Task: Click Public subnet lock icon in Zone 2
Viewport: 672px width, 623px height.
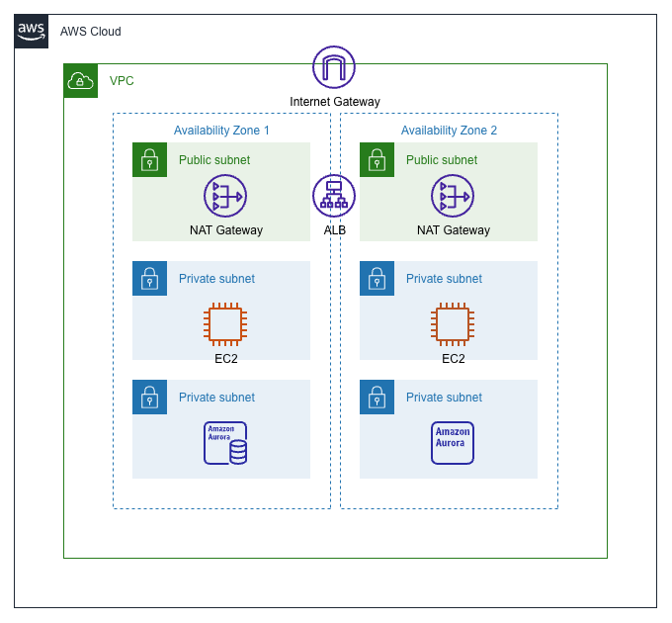Action: (377, 159)
